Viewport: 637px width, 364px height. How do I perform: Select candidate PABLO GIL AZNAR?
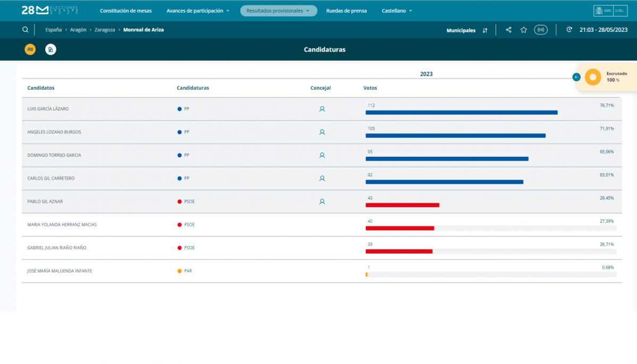click(x=45, y=201)
